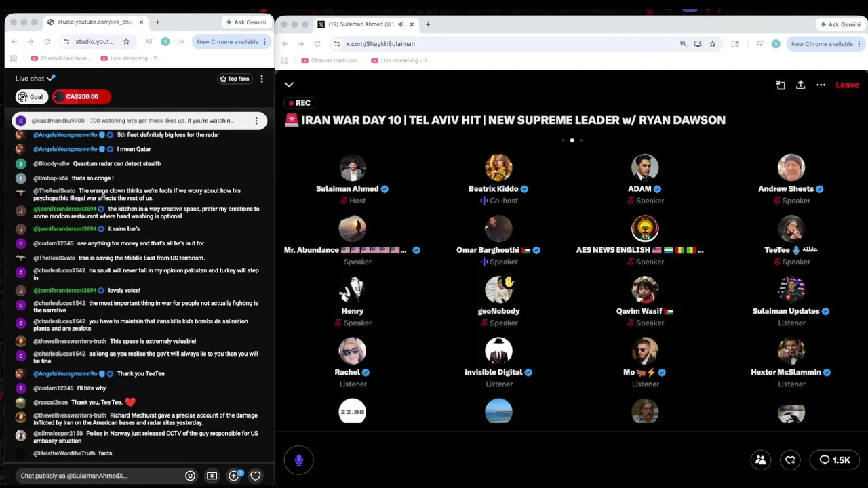
Task: Click the Super Chat dollar icon
Action: point(212,476)
